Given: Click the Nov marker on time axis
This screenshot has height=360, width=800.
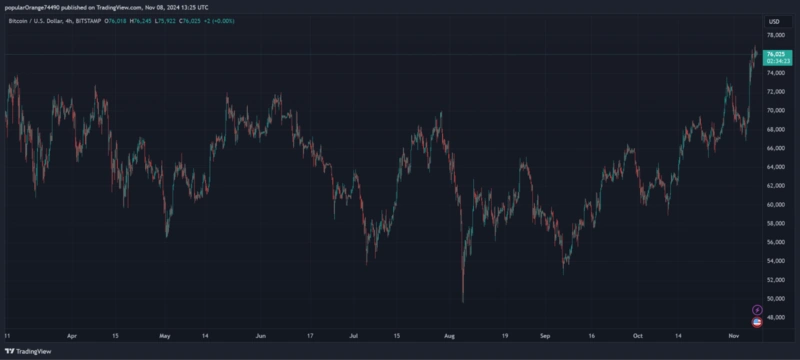Looking at the screenshot, I should [734, 336].
